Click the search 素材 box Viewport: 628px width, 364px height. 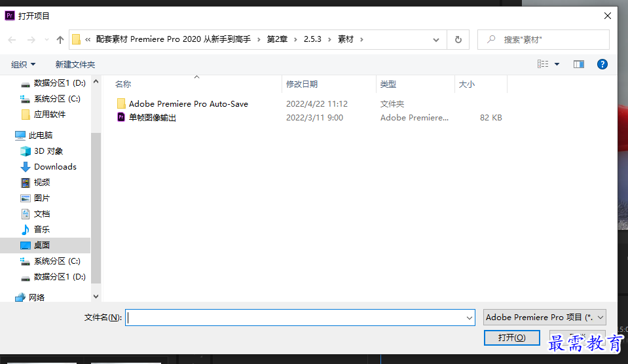pyautogui.click(x=544, y=40)
